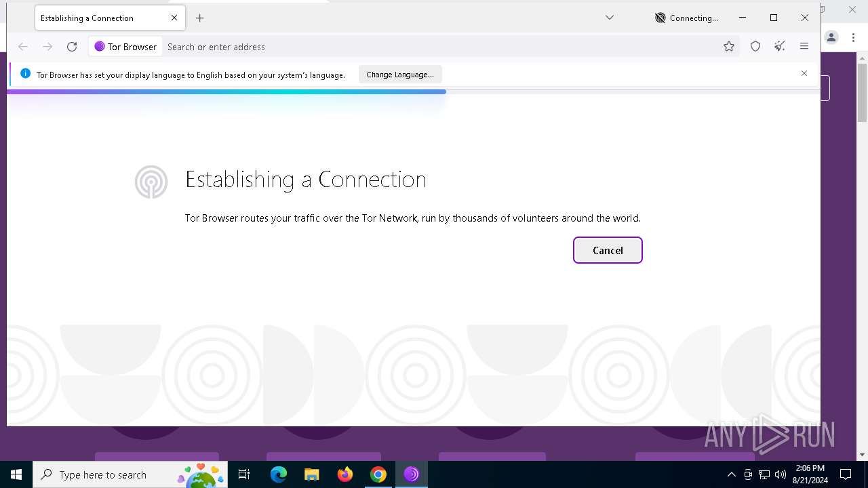Image resolution: width=868 pixels, height=488 pixels.
Task: Click the Tor Browser identity badge
Action: [125, 47]
